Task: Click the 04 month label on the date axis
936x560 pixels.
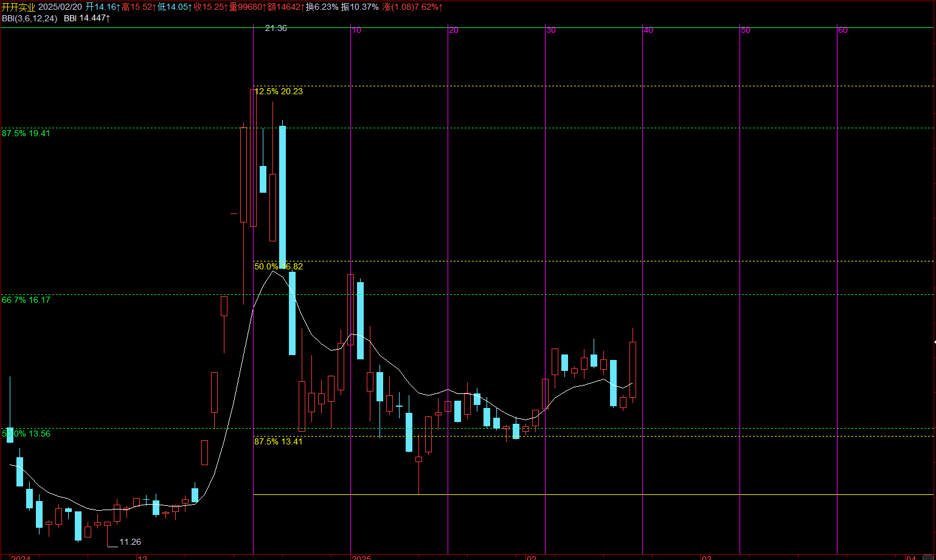Action: [x=911, y=558]
